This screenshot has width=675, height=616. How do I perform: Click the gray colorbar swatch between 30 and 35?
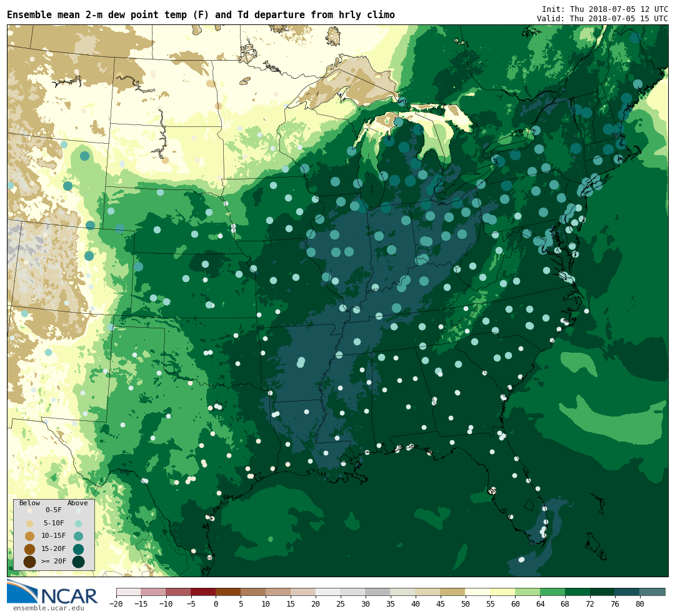[378, 592]
